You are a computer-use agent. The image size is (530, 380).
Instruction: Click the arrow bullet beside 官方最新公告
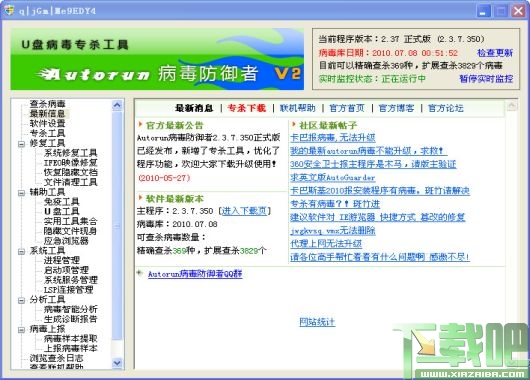(140, 124)
